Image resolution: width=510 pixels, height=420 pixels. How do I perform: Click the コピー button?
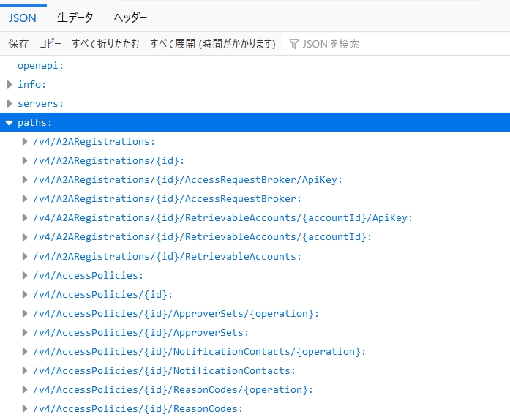click(50, 44)
